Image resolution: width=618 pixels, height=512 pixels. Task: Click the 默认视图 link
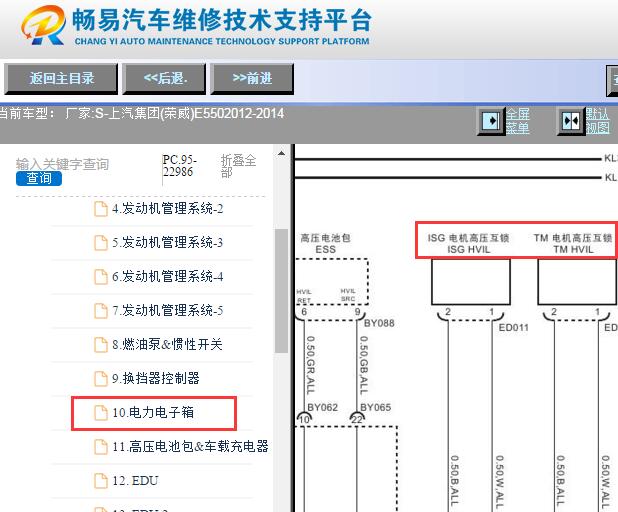598,121
